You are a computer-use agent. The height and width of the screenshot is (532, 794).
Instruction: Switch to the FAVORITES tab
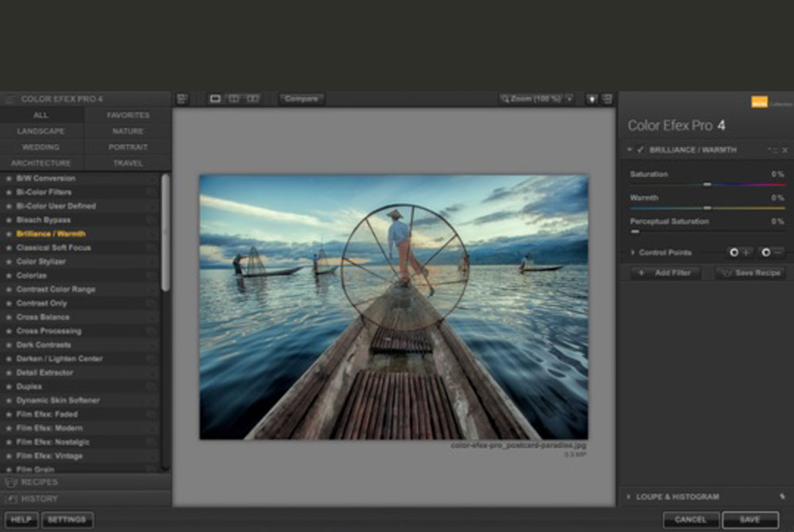coord(127,115)
